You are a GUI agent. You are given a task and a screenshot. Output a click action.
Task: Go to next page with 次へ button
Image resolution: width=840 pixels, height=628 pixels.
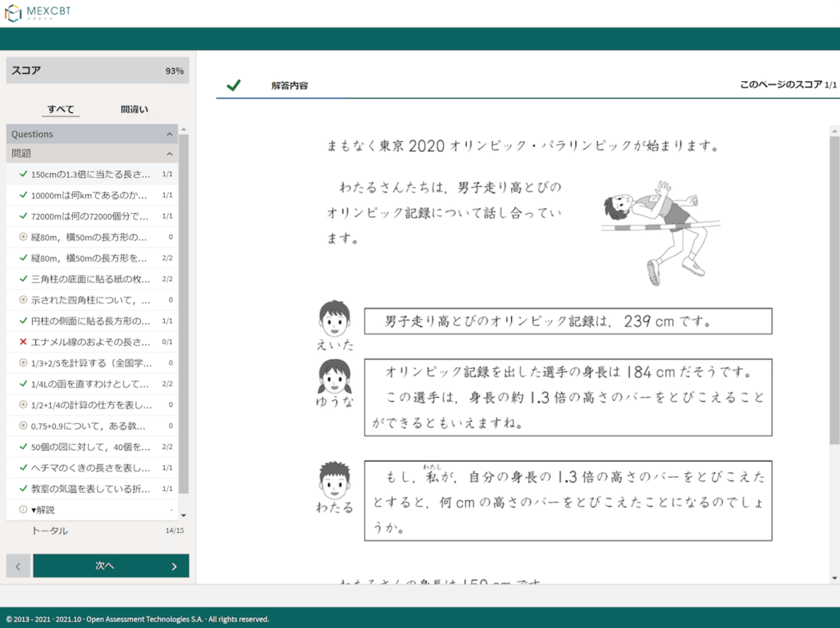click(111, 566)
